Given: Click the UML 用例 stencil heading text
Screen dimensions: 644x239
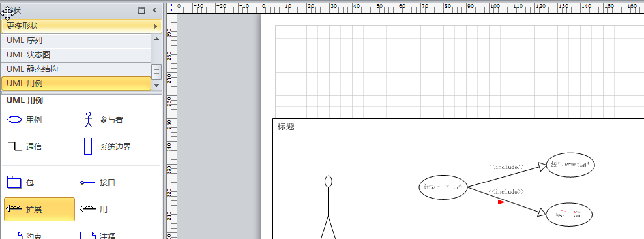Looking at the screenshot, I should point(25,101).
